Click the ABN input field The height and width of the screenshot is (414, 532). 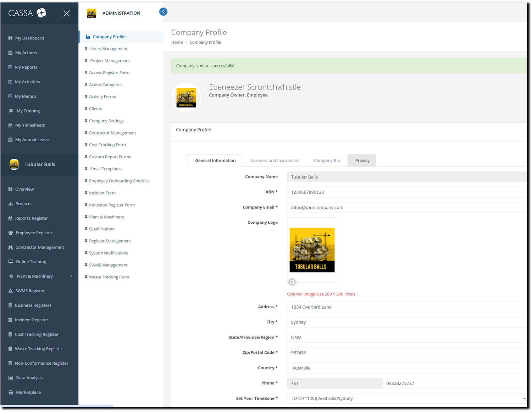(407, 192)
